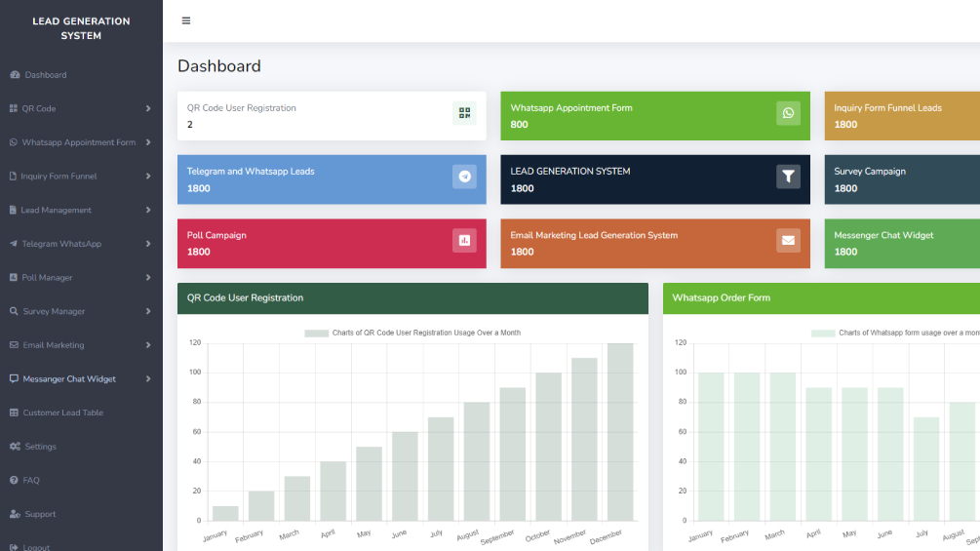
Task: Click the September label on QR Code chart axis
Action: 498,537
